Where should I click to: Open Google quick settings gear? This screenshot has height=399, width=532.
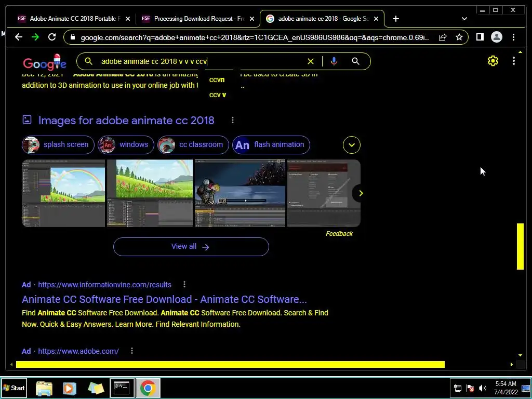pos(493,61)
